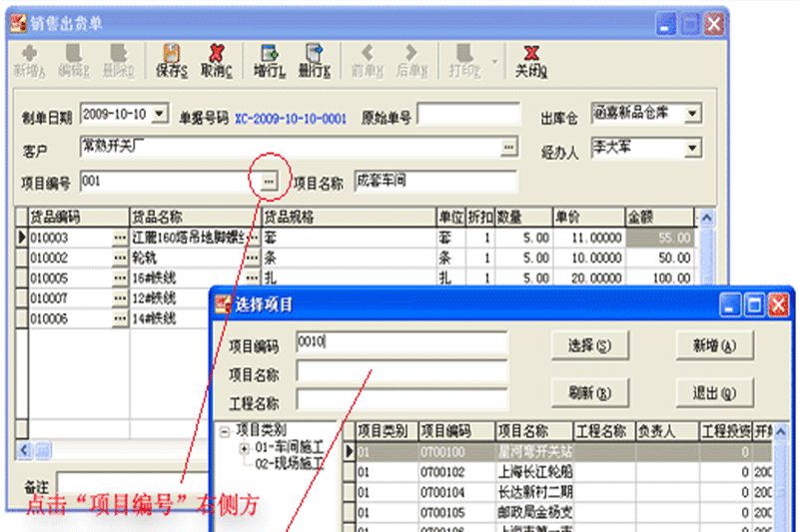The image size is (799, 532).
Task: Click the 项目名称 field in the 选择项目 dialog
Action: [401, 371]
